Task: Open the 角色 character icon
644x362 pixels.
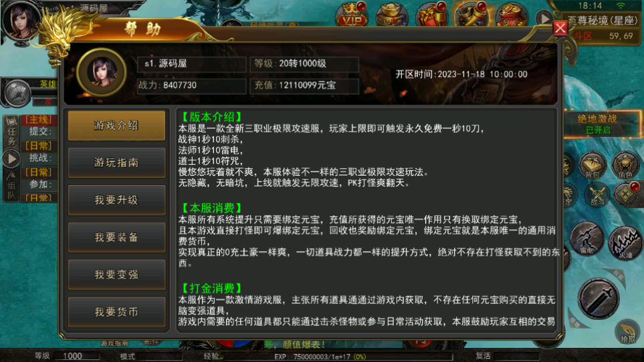Action: pos(625,165)
